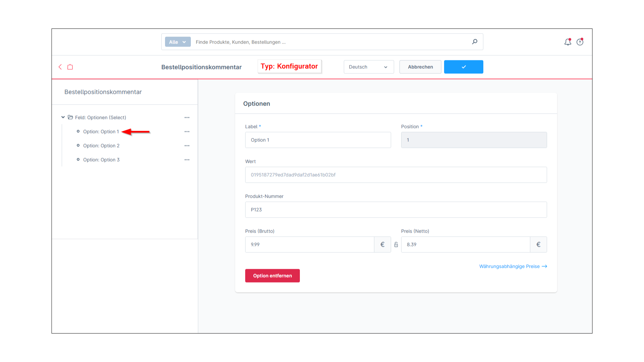The height and width of the screenshot is (362, 644).
Task: Open the Deutsch language dropdown
Action: click(368, 67)
